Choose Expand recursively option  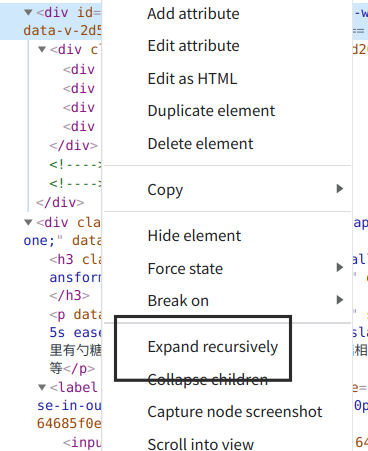pyautogui.click(x=213, y=347)
